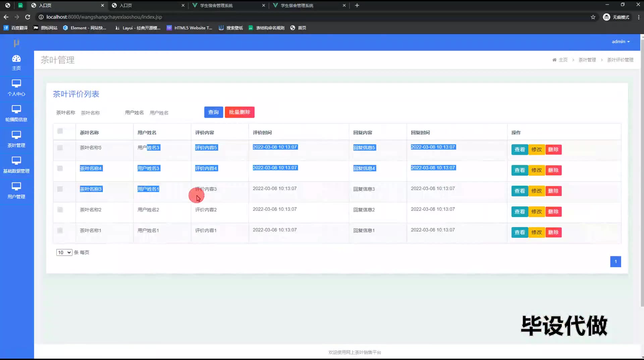The image size is (644, 360).
Task: Click the browser address bar URL
Action: (x=104, y=17)
